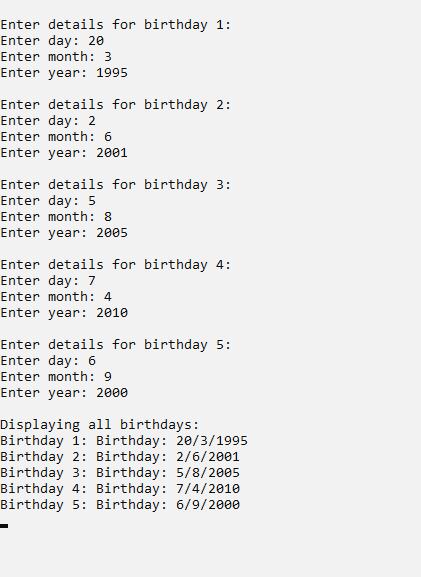Click the 'Enter month: 8' line
This screenshot has height=577, width=421.
[x=56, y=217]
